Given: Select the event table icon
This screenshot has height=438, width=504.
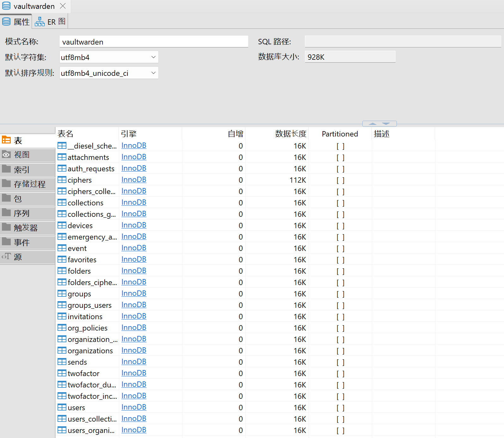Looking at the screenshot, I should point(62,248).
